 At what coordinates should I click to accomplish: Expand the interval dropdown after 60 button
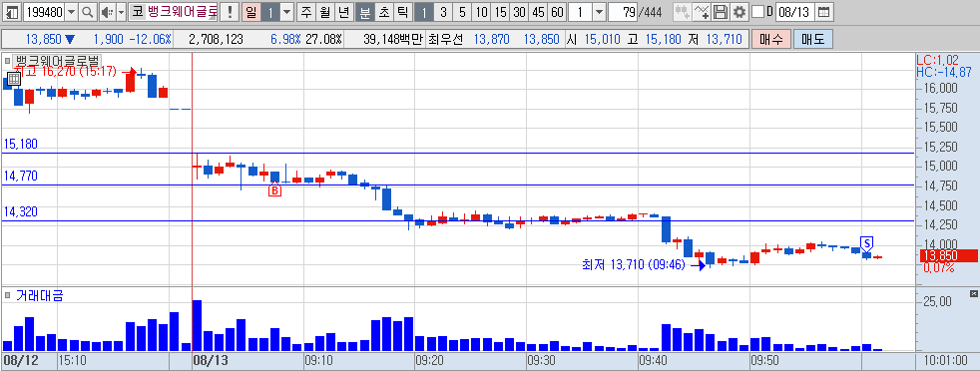tap(599, 12)
